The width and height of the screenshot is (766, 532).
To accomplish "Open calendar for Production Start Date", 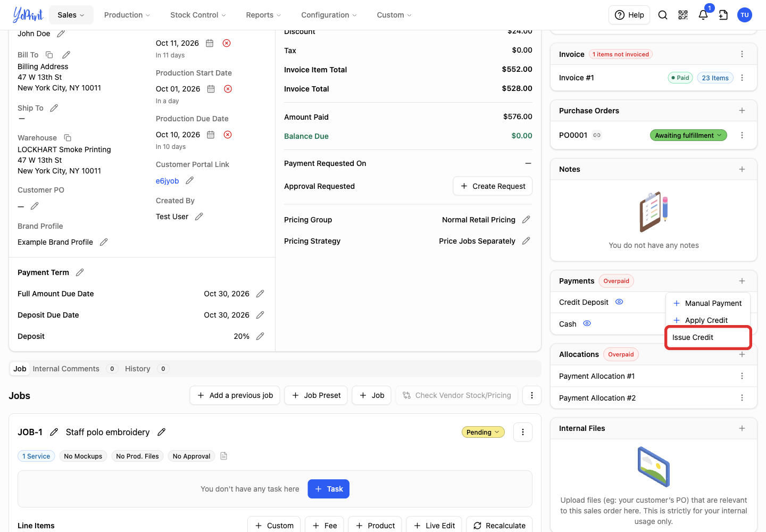I will tap(211, 89).
